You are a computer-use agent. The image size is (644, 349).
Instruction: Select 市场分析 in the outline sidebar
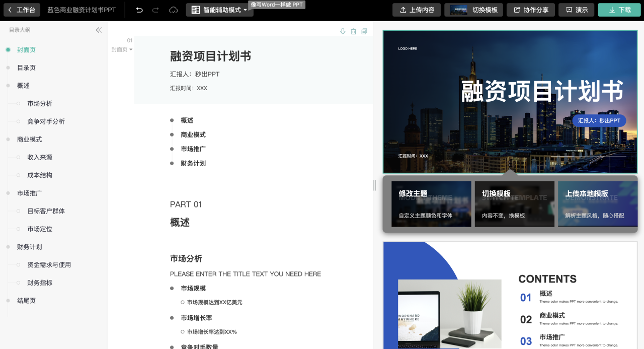[40, 104]
